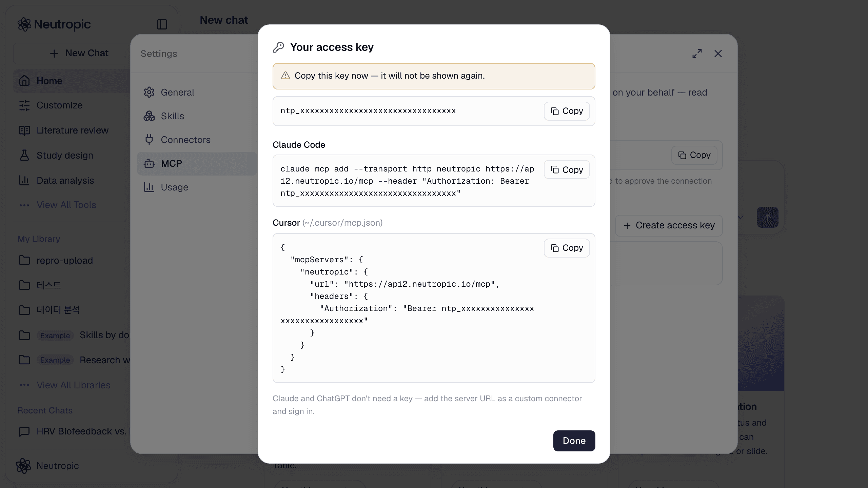
Task: Select Skills in Settings navigation
Action: click(x=197, y=116)
